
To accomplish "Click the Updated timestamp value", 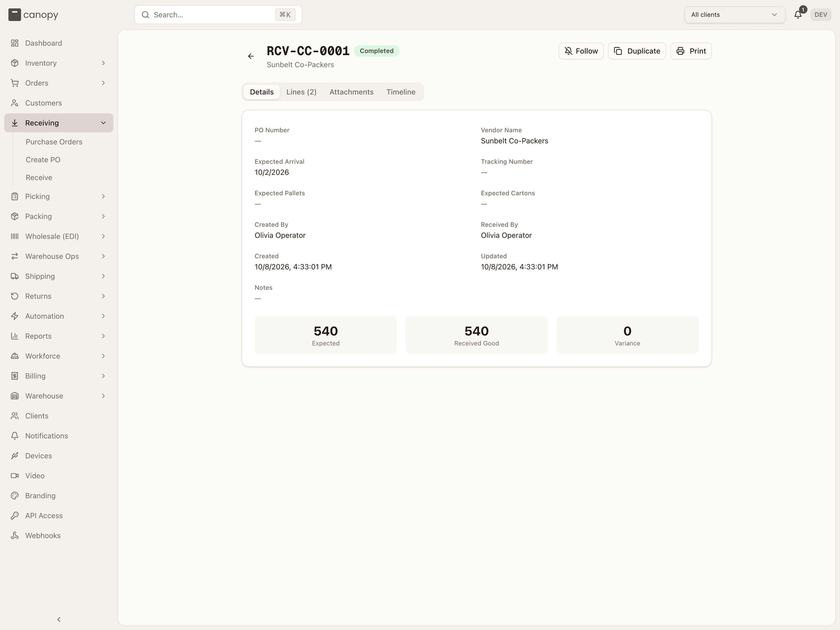I will coord(519,267).
